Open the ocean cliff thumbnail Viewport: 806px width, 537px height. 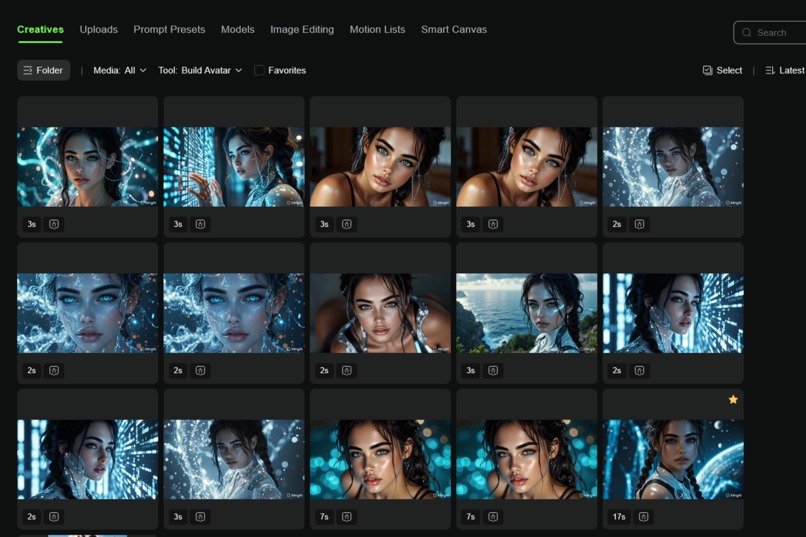527,313
